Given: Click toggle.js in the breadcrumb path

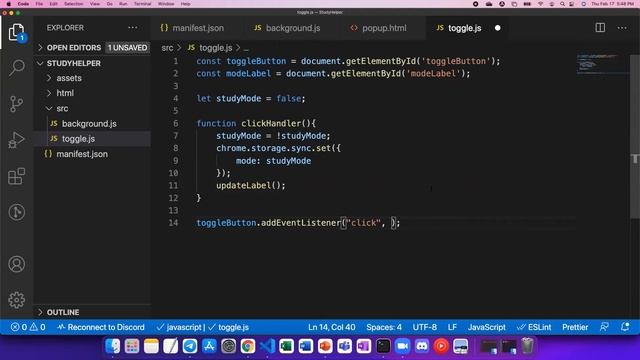Looking at the screenshot, I should tap(216, 48).
